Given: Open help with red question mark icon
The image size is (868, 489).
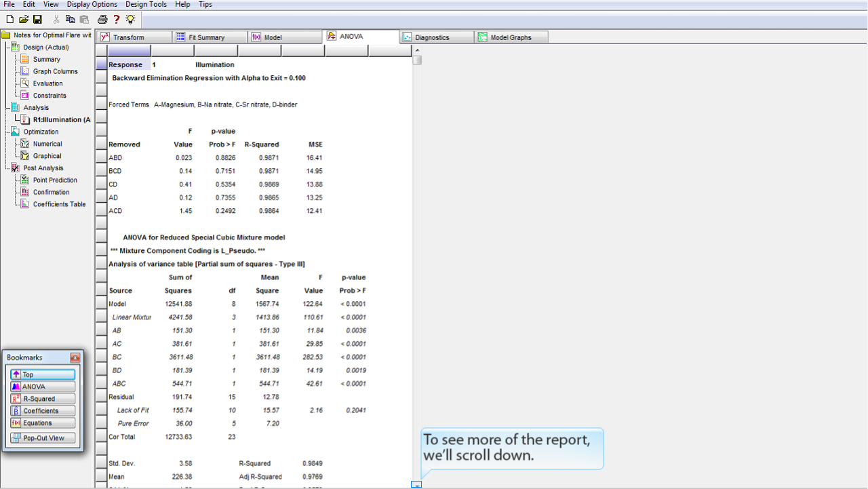Looking at the screenshot, I should click(x=117, y=20).
